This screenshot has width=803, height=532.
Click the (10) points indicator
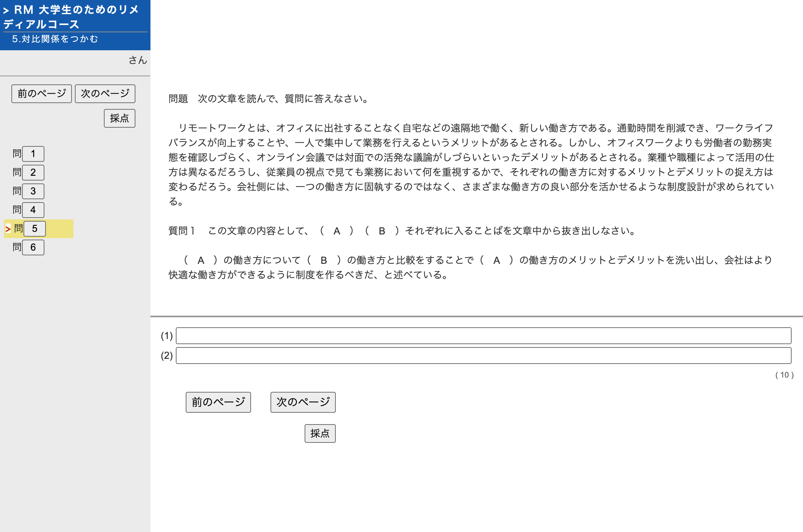tap(784, 375)
